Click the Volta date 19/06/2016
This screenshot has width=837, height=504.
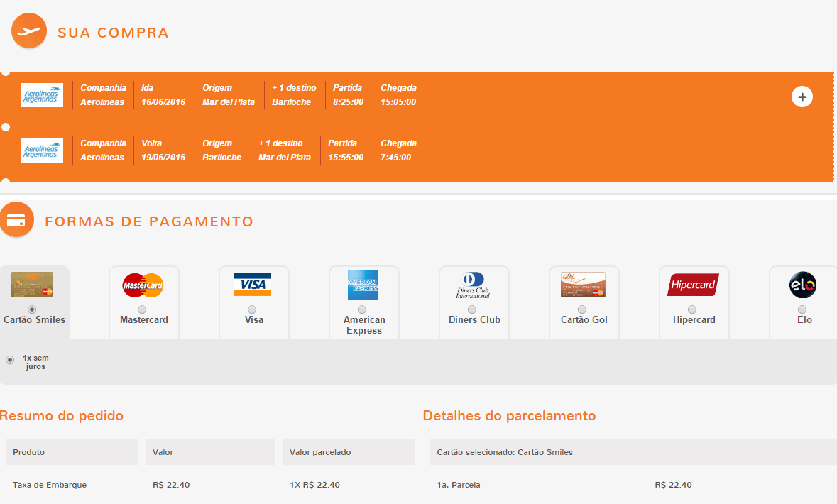click(x=163, y=158)
